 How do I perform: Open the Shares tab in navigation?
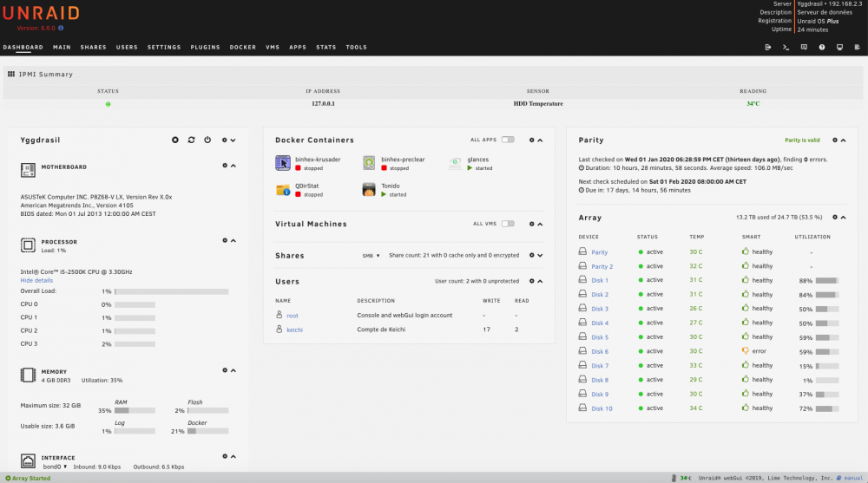93,47
